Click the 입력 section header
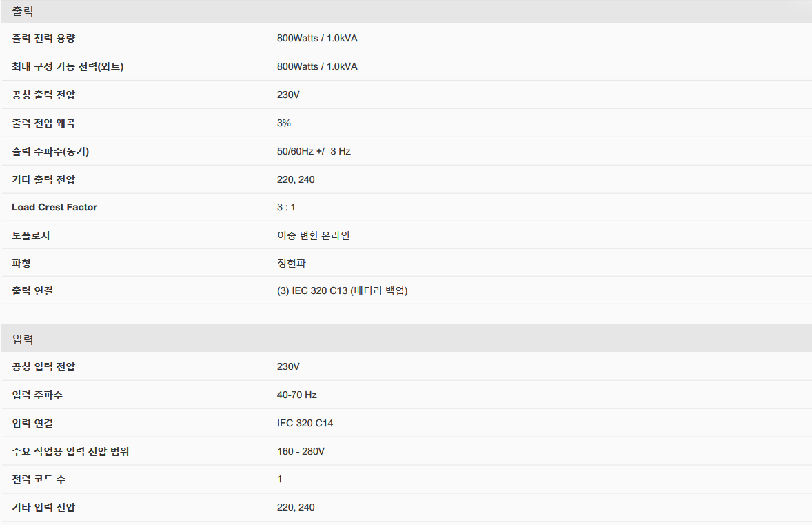The height and width of the screenshot is (525, 812). coord(23,339)
